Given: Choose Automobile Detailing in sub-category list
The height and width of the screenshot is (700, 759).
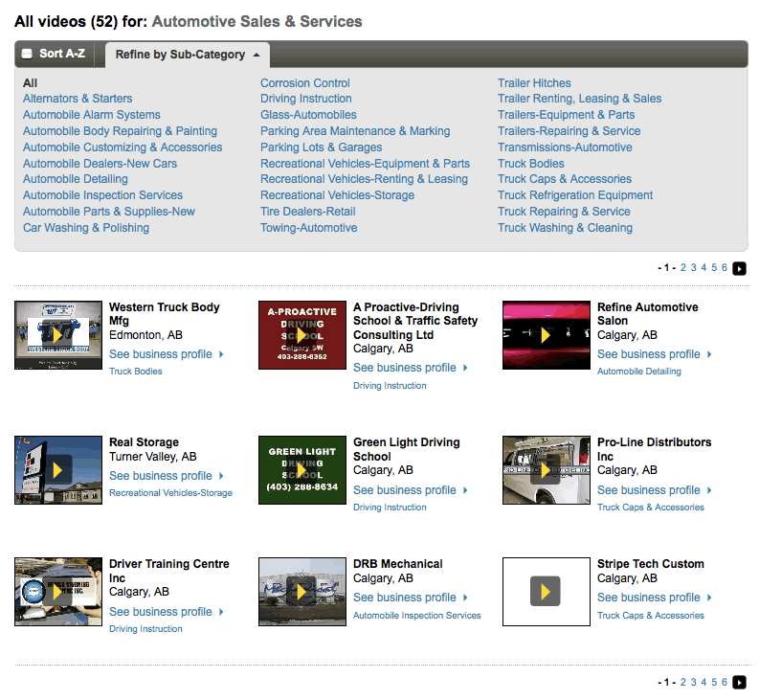Looking at the screenshot, I should pos(76,179).
